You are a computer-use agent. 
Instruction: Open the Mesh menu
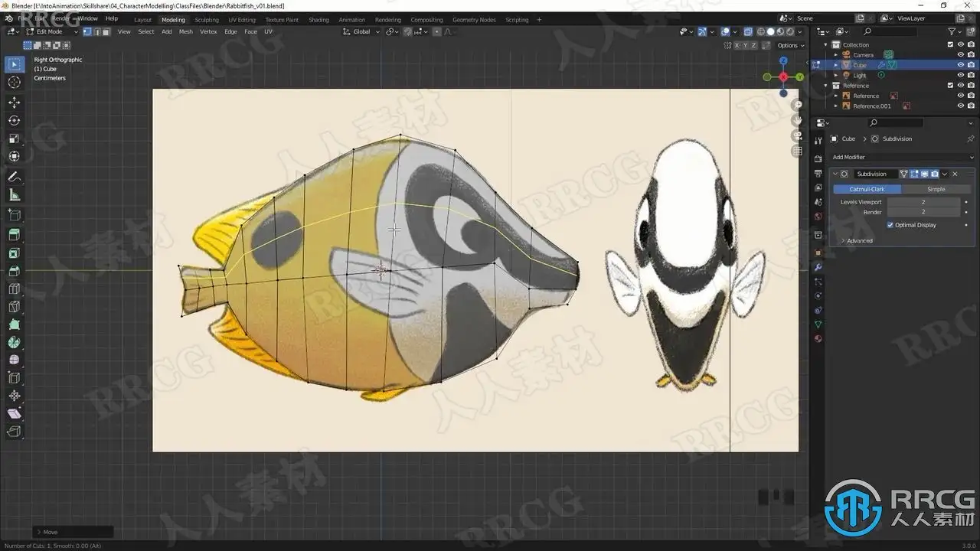185,31
